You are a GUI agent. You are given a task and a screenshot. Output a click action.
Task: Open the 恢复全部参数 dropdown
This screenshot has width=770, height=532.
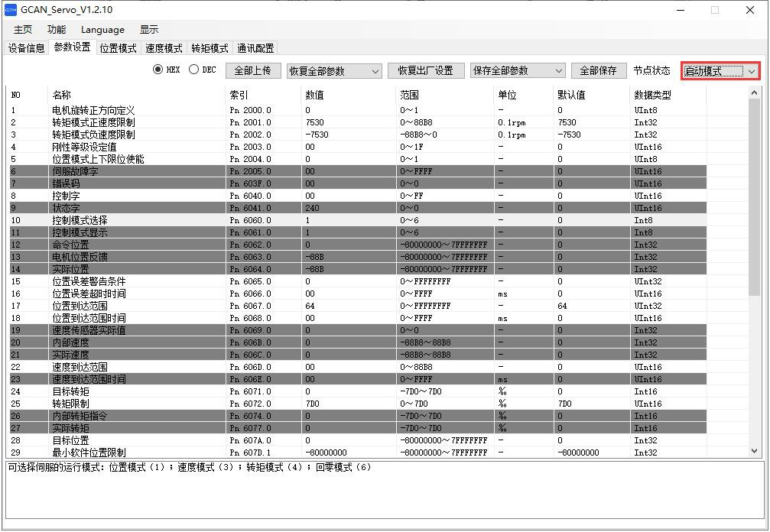pyautogui.click(x=334, y=71)
